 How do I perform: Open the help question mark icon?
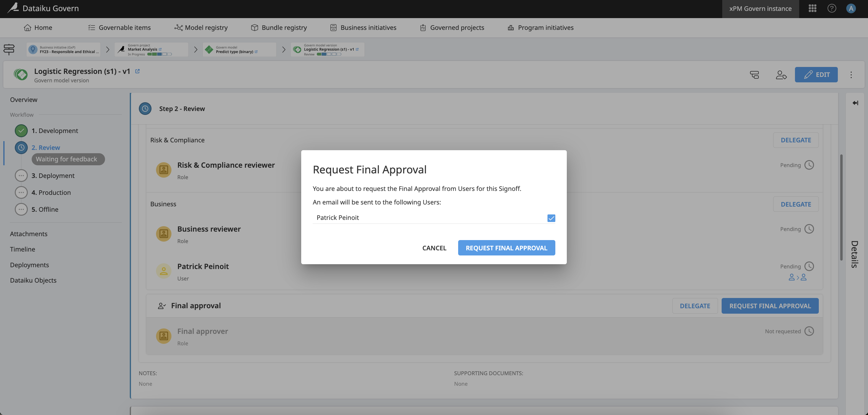pyautogui.click(x=831, y=8)
